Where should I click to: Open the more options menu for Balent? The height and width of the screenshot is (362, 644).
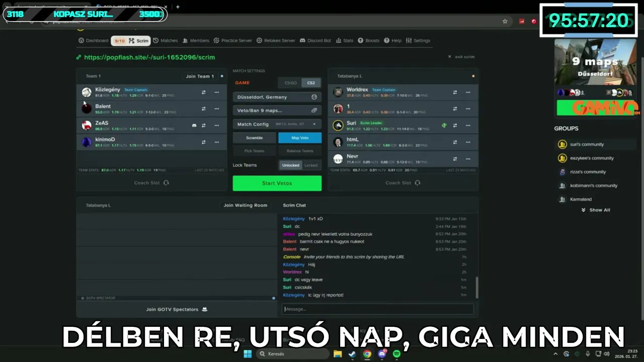point(217,109)
